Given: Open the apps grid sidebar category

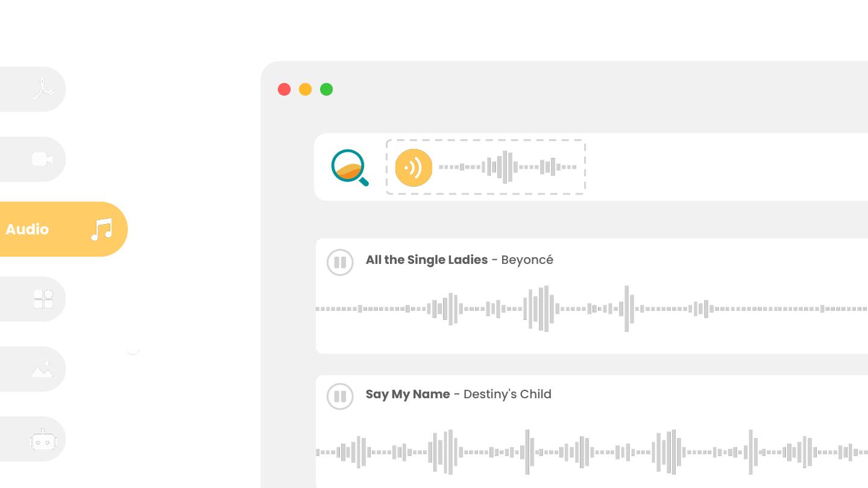Looking at the screenshot, I should [x=43, y=299].
